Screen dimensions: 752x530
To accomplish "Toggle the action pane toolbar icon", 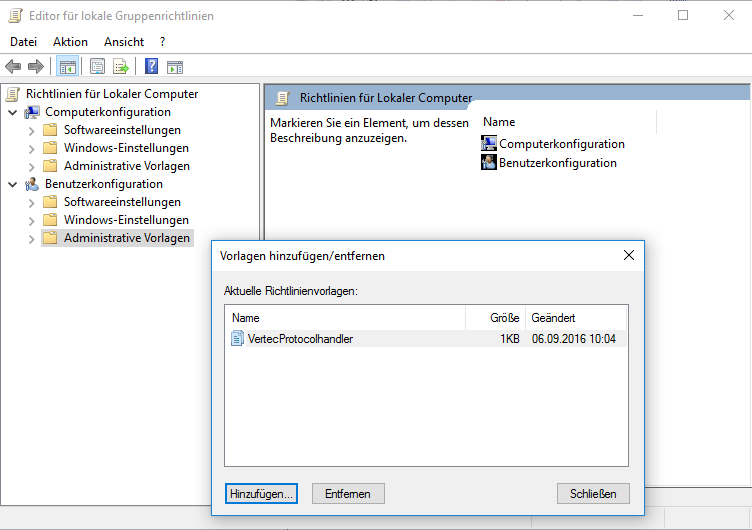I will (x=175, y=67).
